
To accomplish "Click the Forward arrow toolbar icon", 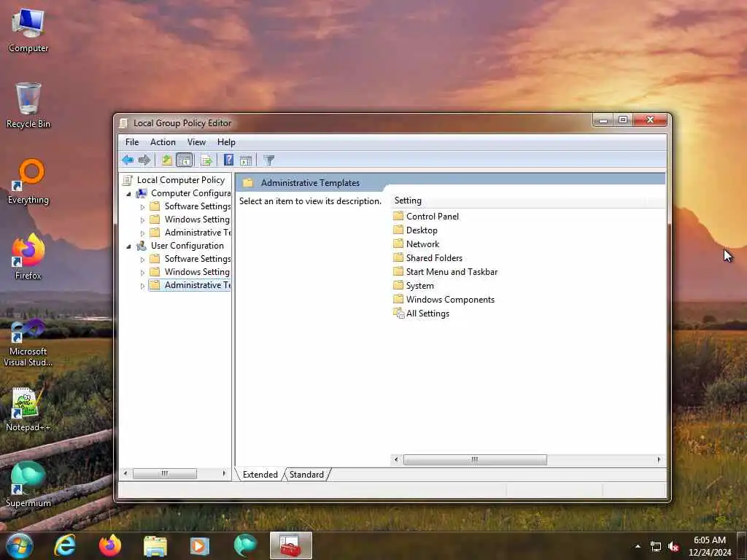I will [144, 160].
